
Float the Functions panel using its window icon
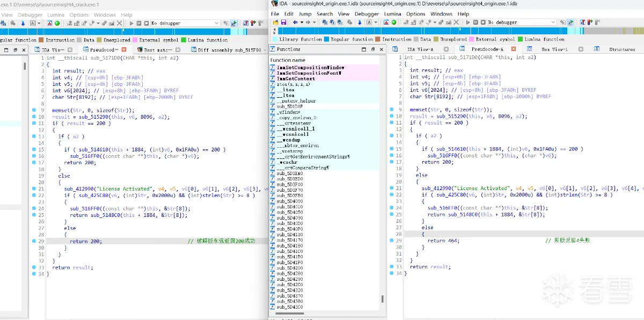point(373,49)
